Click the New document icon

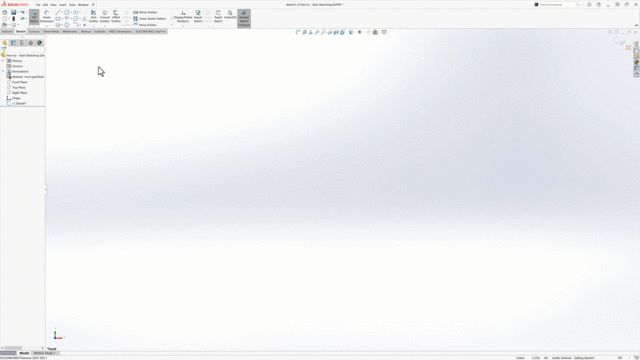click(x=4, y=18)
